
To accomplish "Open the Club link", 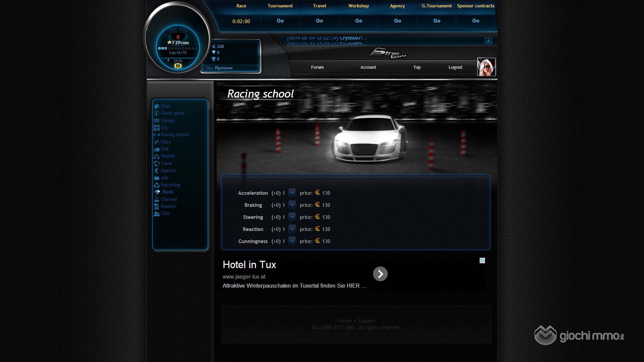I will pos(165,214).
